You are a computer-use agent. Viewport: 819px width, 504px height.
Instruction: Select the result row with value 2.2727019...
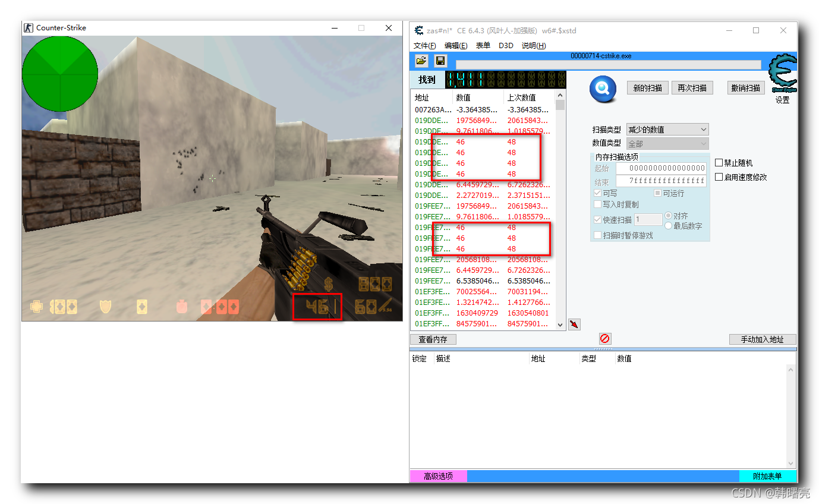click(x=483, y=196)
